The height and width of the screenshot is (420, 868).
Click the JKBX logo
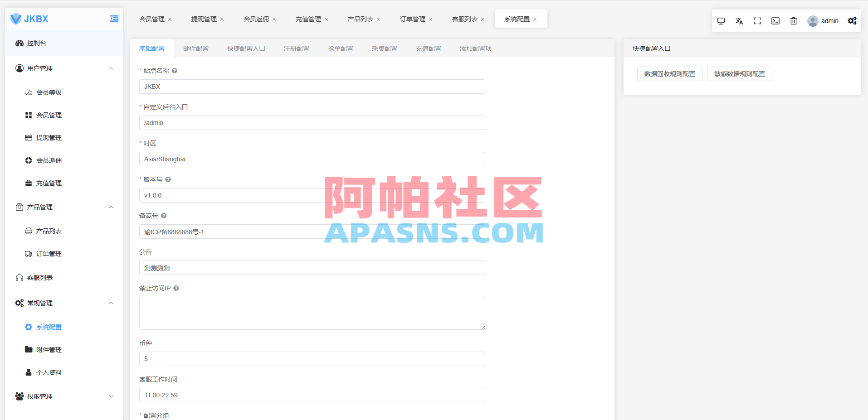29,19
